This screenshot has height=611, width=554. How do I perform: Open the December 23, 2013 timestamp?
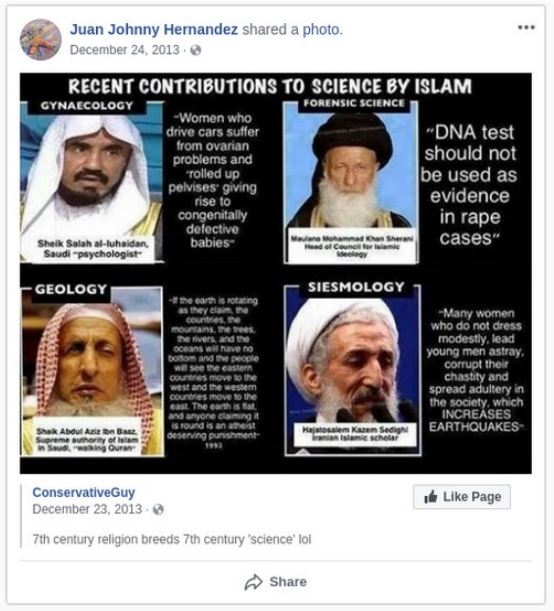tap(87, 509)
